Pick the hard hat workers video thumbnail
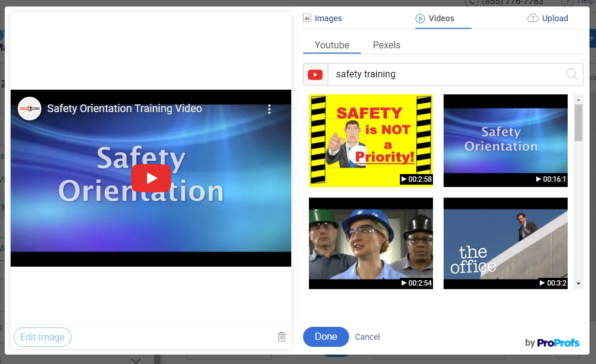The width and height of the screenshot is (596, 364). [371, 243]
